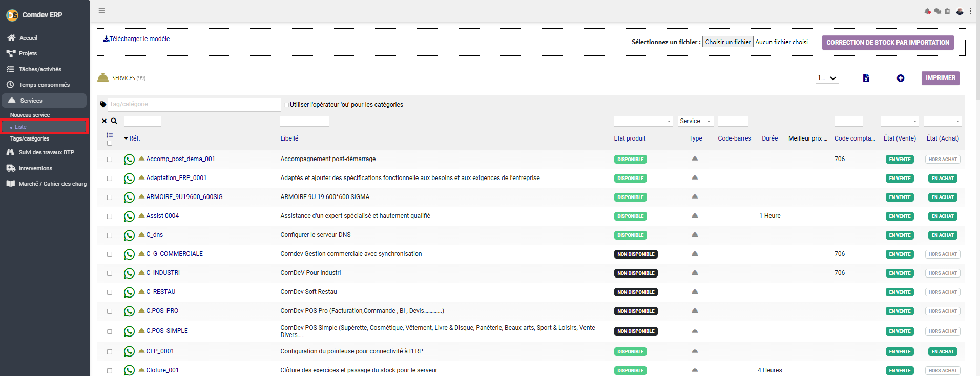Click WhatsApp icon for CFP_0001
The height and width of the screenshot is (376, 980).
pyautogui.click(x=129, y=352)
